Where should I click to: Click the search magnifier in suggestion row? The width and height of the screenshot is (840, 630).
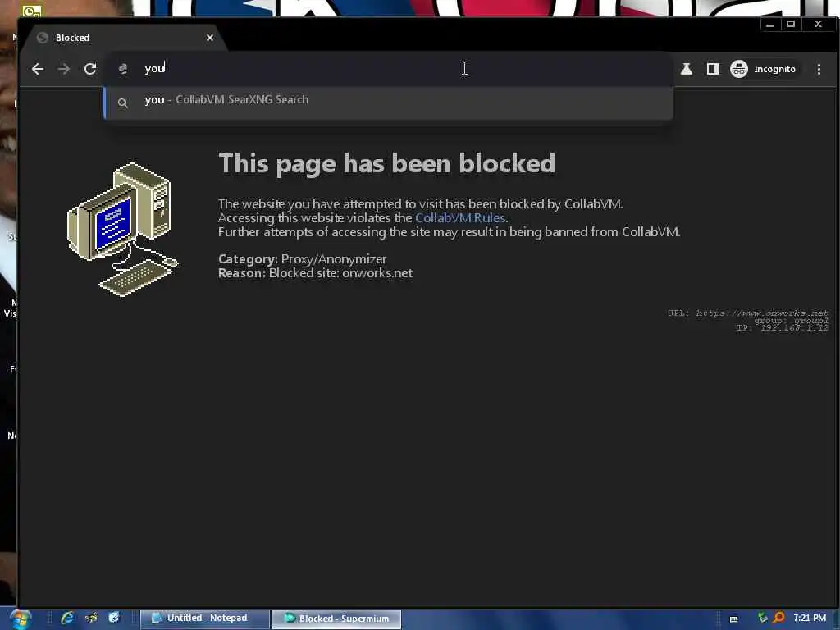[123, 103]
